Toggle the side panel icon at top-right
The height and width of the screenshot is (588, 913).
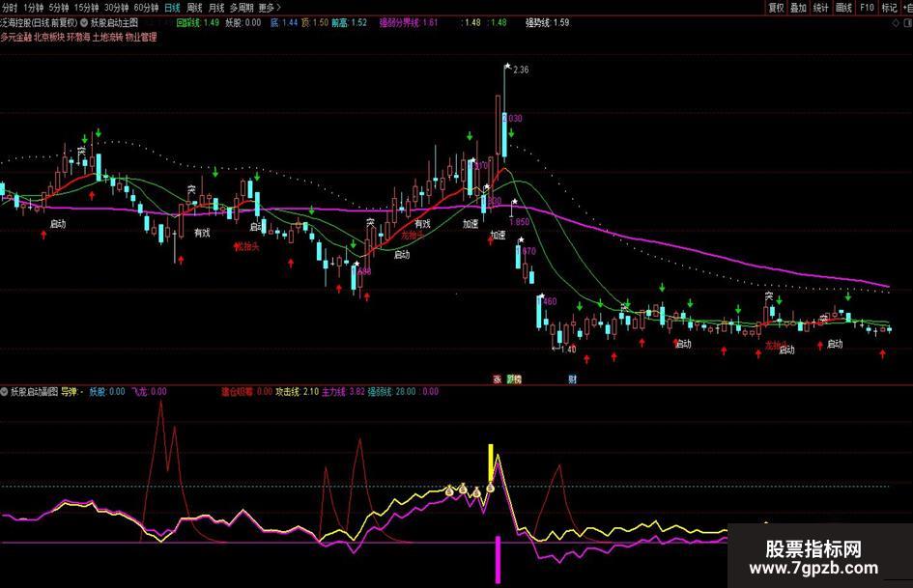907,23
